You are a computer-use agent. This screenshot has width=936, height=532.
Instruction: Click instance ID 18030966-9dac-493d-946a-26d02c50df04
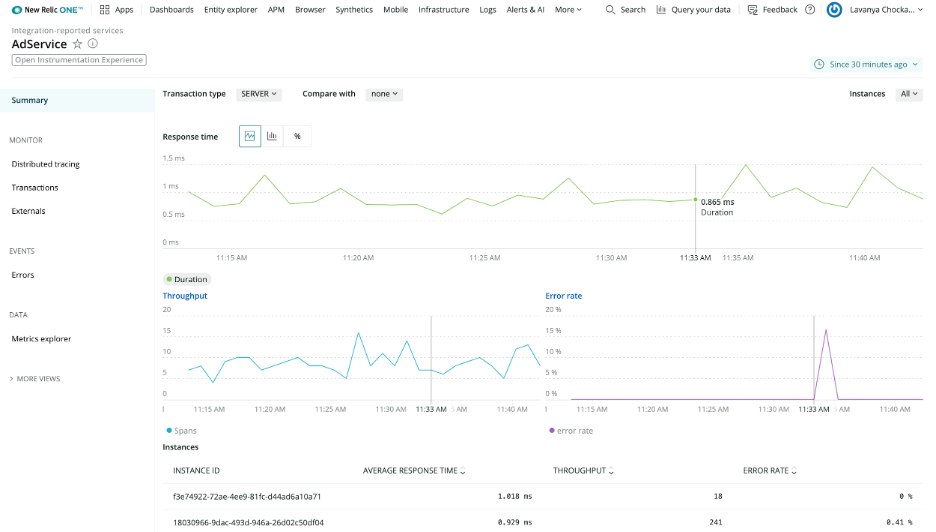pyautogui.click(x=248, y=522)
